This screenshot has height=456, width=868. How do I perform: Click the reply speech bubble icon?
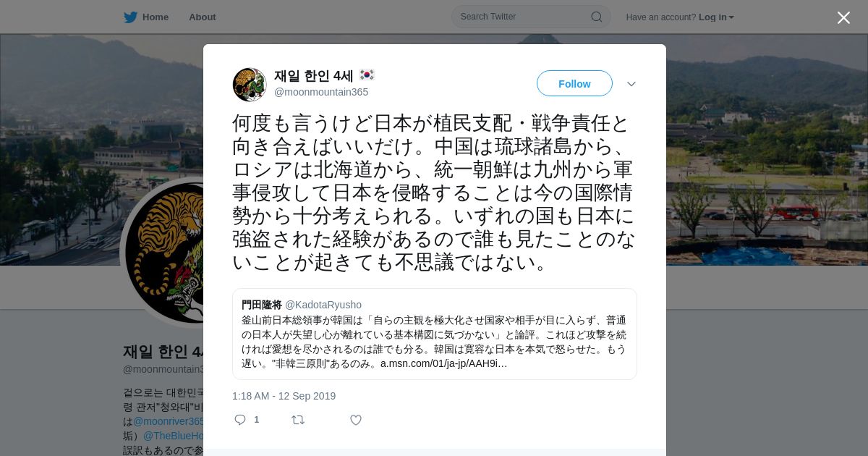(240, 420)
